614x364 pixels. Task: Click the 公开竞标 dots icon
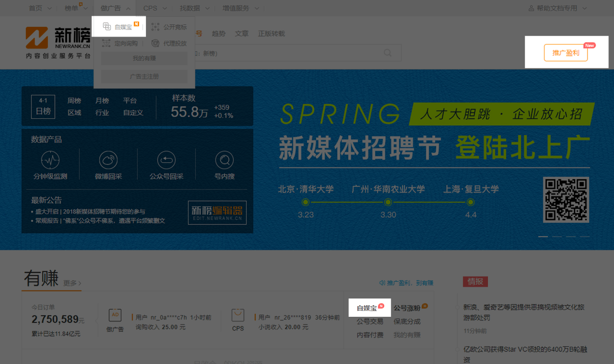click(x=156, y=27)
